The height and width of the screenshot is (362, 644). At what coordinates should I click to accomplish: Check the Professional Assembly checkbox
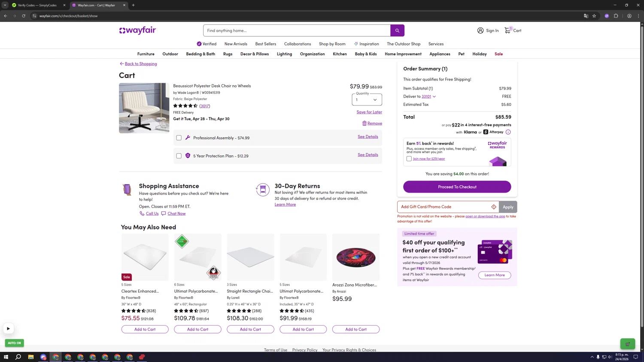pyautogui.click(x=179, y=138)
